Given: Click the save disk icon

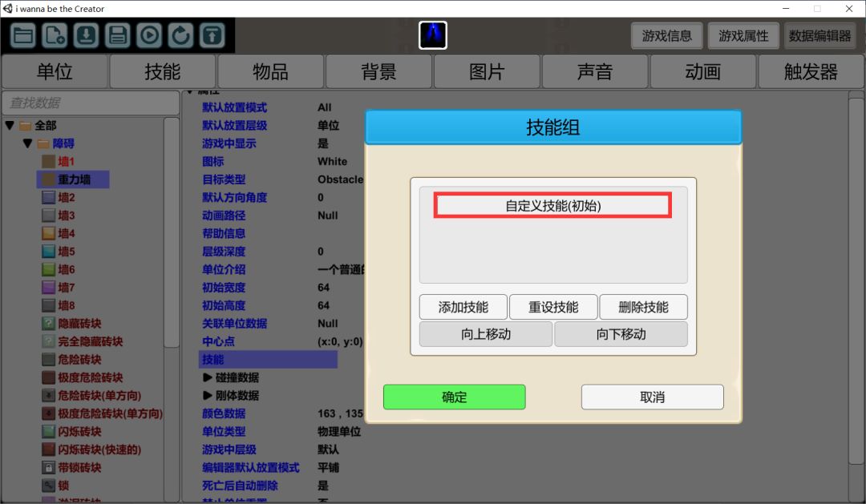Looking at the screenshot, I should click(x=118, y=35).
